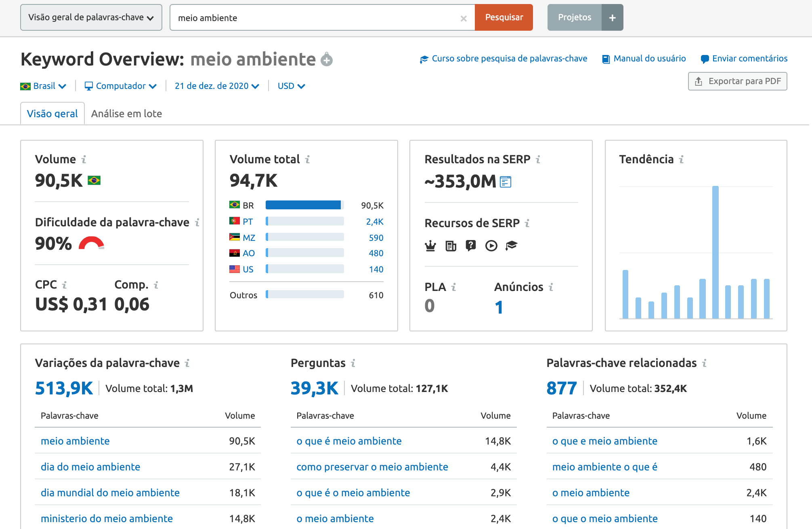Open related keyword meio ambiente o que é
Screen dimensions: 812x529
click(x=605, y=467)
